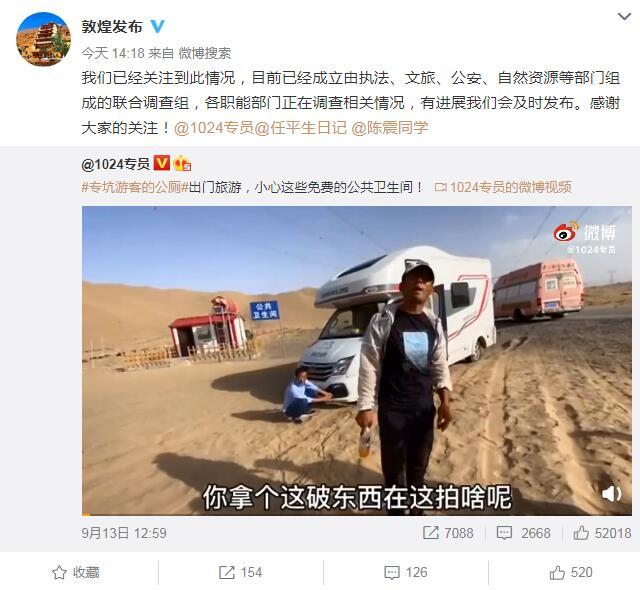The image size is (640, 590).
Task: Click the 收藏 star favorite button
Action: [76, 572]
